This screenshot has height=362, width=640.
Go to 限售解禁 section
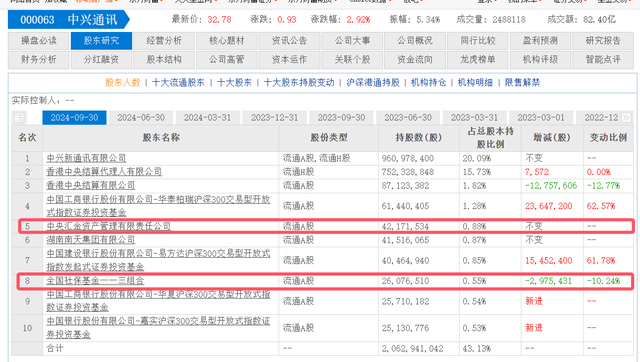point(522,82)
